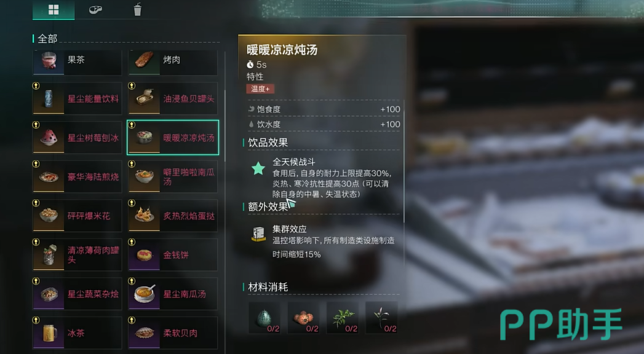The width and height of the screenshot is (644, 354).
Task: Click the 清凉薄荷肉罐头 recipe entry
Action: coord(78,254)
